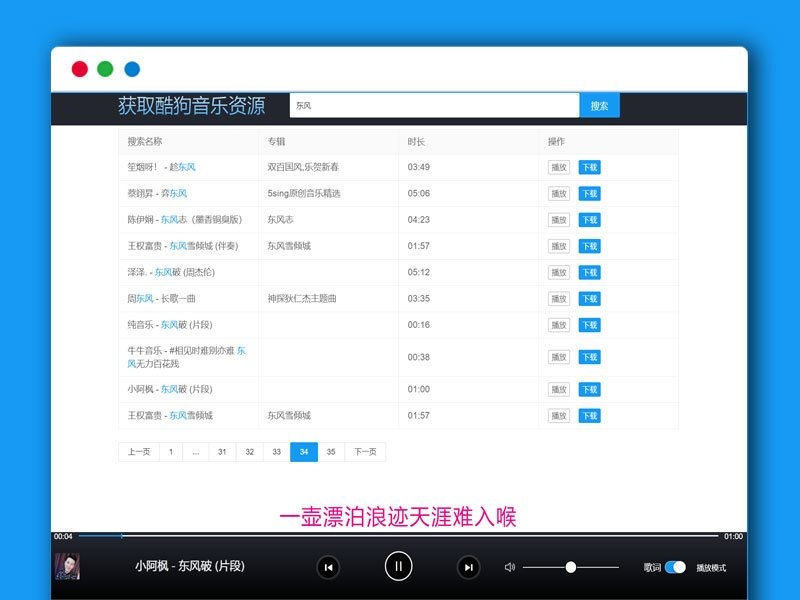Screen dimensions: 800x600
Task: Skip to the previous track
Action: pyautogui.click(x=329, y=567)
